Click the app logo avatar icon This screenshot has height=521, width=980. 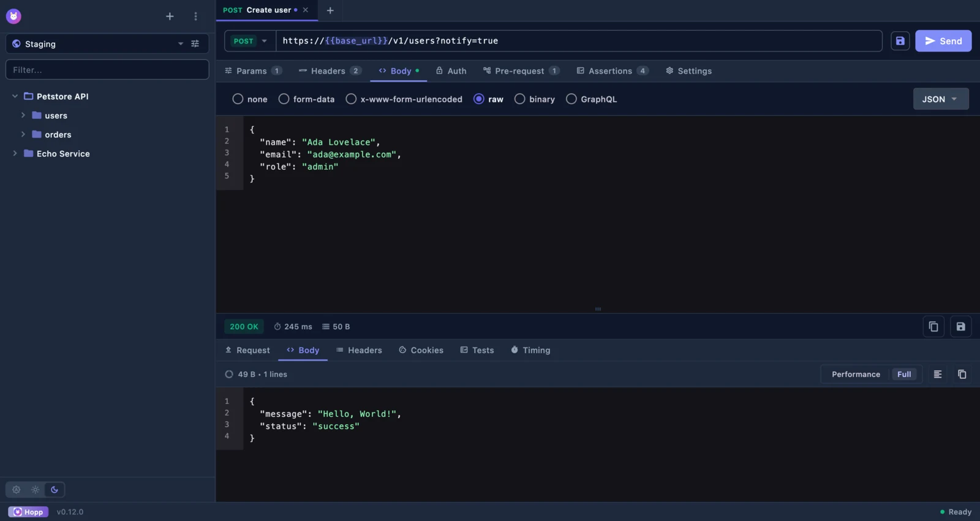[13, 17]
